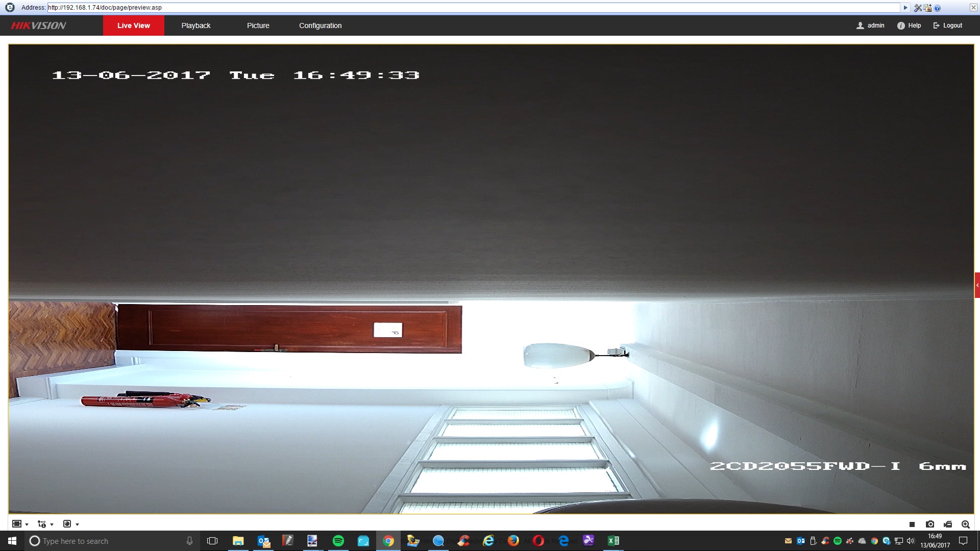Click the address URL input field

459,8
